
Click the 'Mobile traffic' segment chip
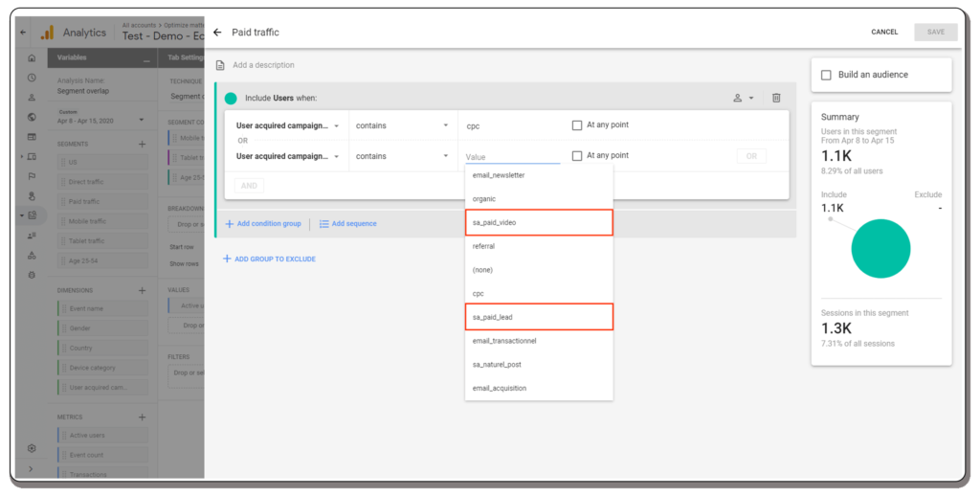pos(103,221)
